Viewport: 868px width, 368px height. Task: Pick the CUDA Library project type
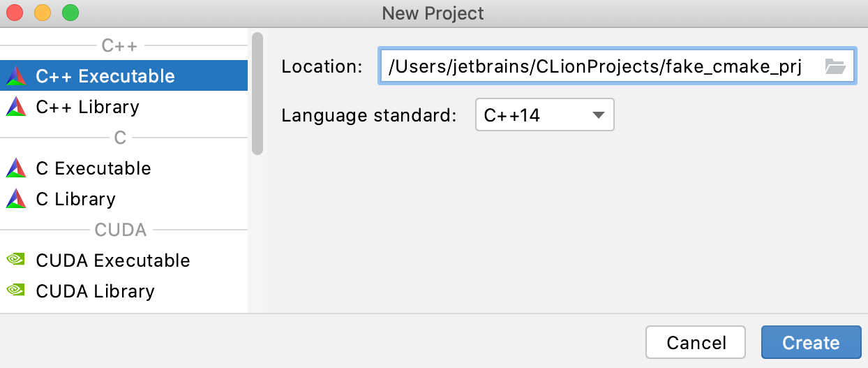click(124, 291)
